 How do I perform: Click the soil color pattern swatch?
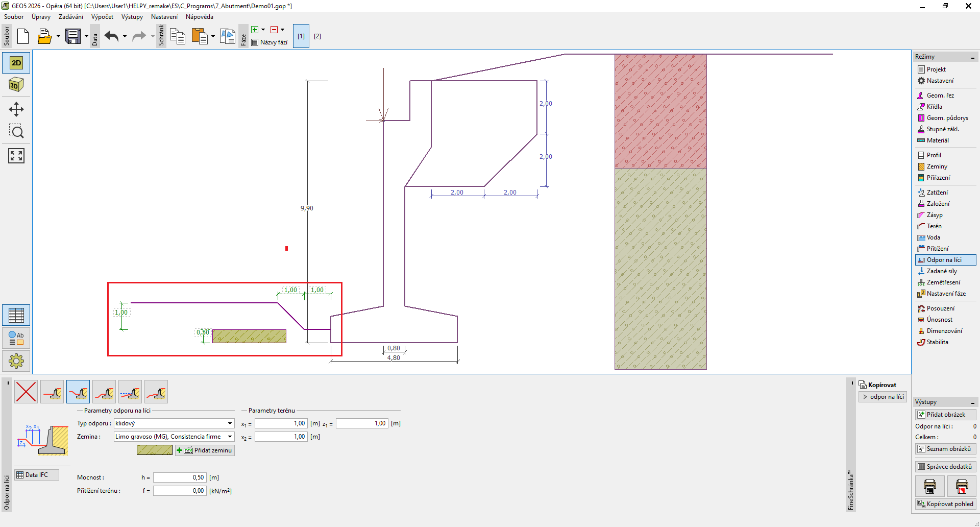(x=155, y=450)
